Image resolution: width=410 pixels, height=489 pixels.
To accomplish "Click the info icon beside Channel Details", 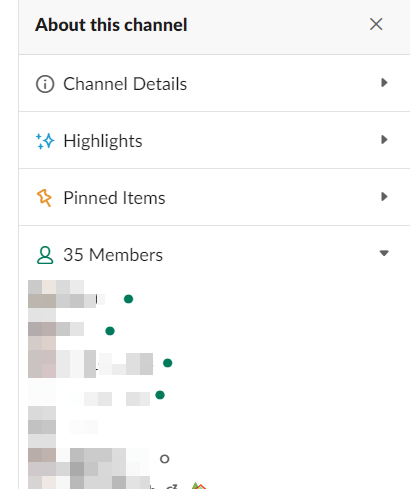I will 45,84.
